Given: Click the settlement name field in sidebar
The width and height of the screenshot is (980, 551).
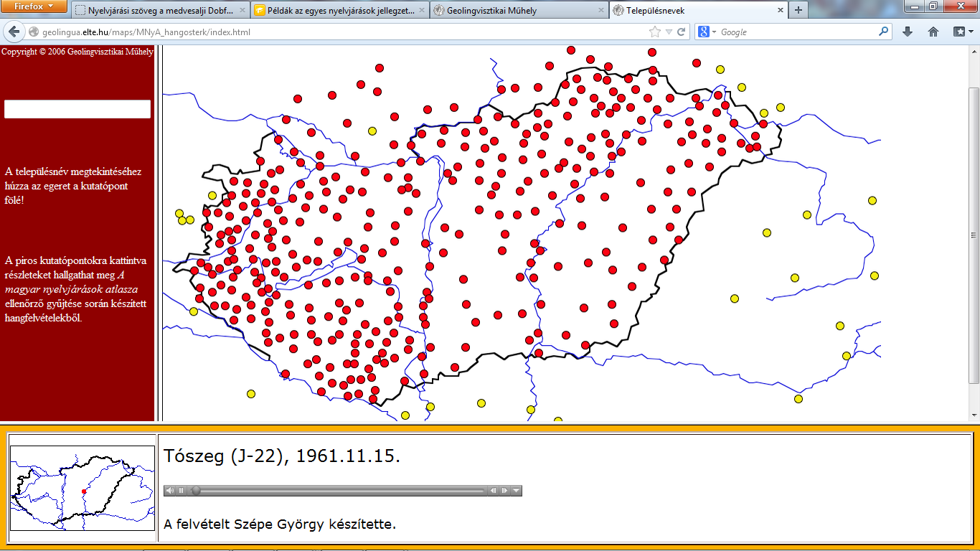Looking at the screenshot, I should pos(77,109).
